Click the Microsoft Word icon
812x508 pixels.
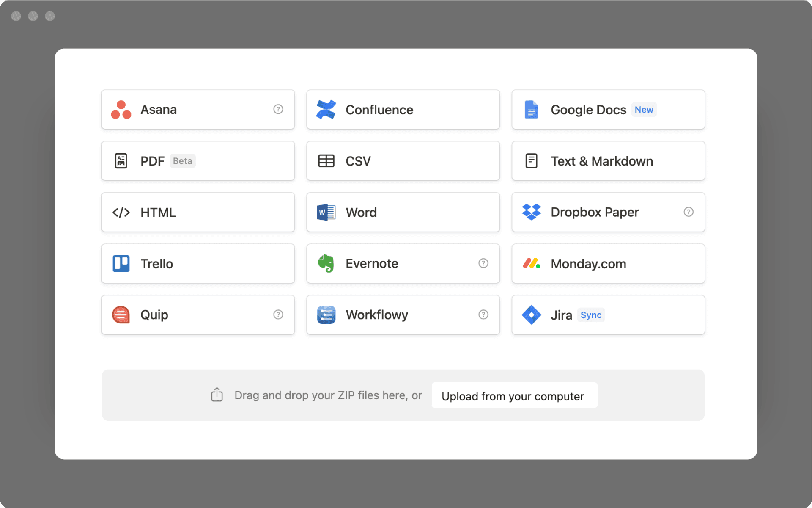tap(326, 212)
